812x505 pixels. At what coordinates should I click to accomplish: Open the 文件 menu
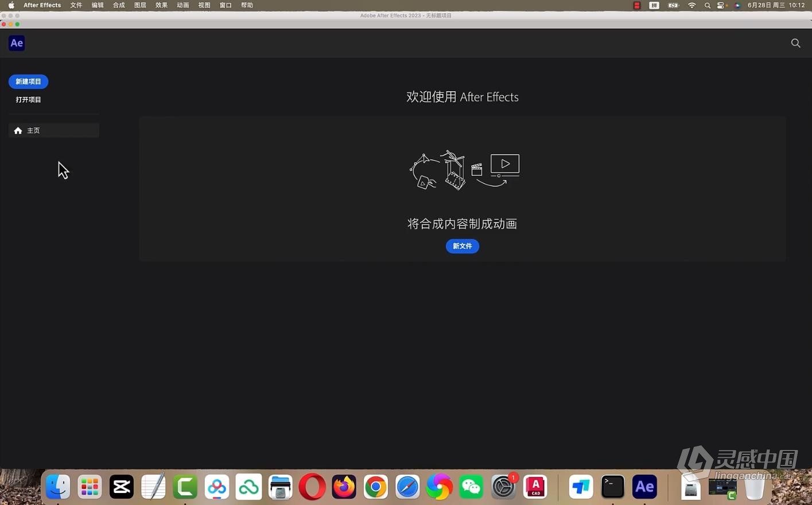[76, 5]
